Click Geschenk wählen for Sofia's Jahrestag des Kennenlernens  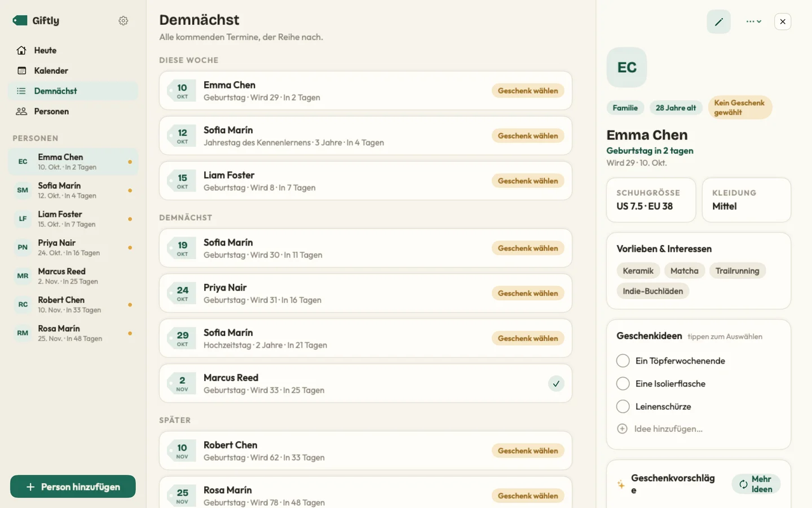528,135
